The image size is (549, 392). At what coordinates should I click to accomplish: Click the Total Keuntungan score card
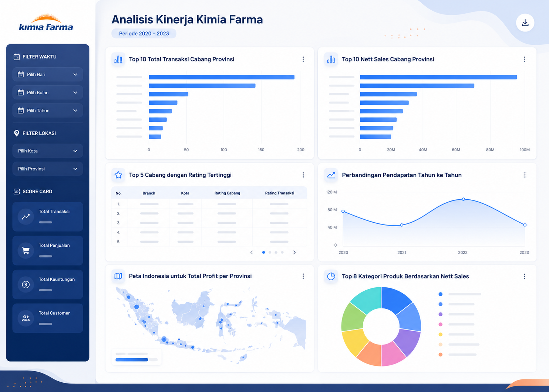tap(48, 284)
